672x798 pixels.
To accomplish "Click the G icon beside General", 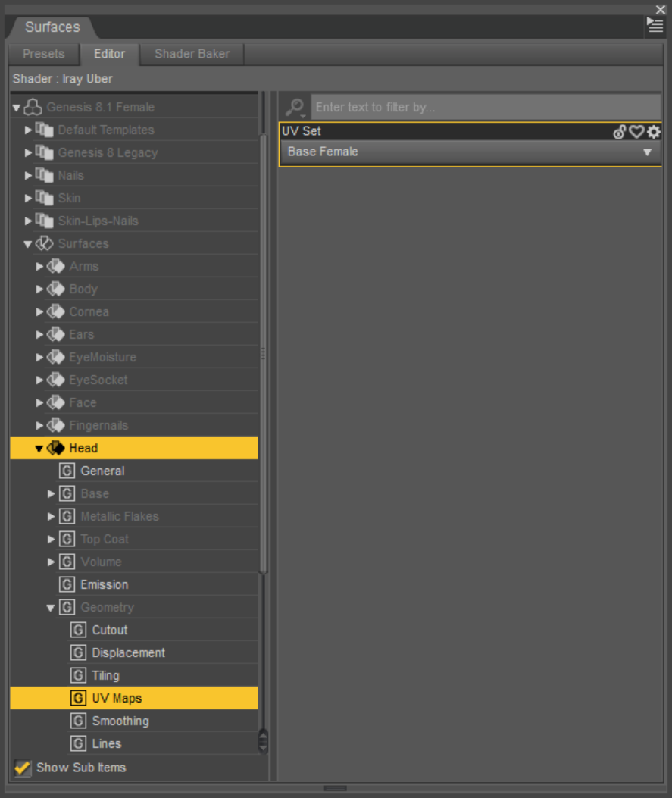I will click(x=67, y=471).
